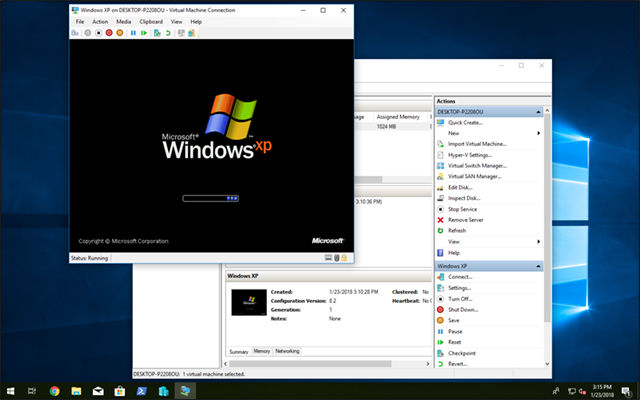Image resolution: width=640 pixels, height=400 pixels.
Task: Click Revert under Windows XP actions
Action: [457, 364]
